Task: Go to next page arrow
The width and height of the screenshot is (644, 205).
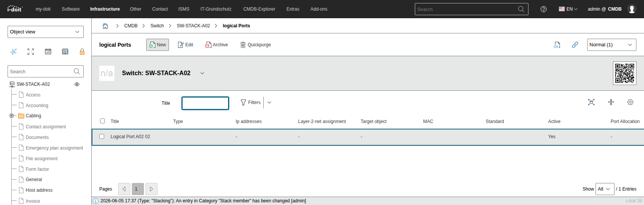Action: 152,189
